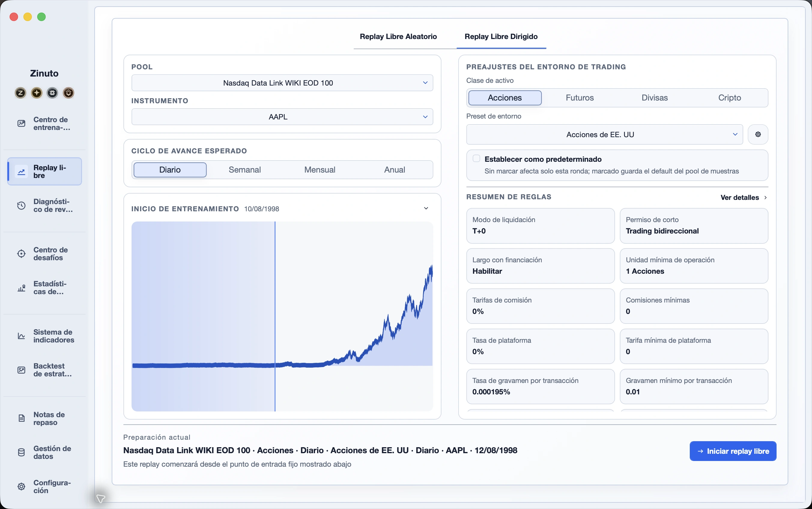Open Notas de repaso document icon

point(21,418)
